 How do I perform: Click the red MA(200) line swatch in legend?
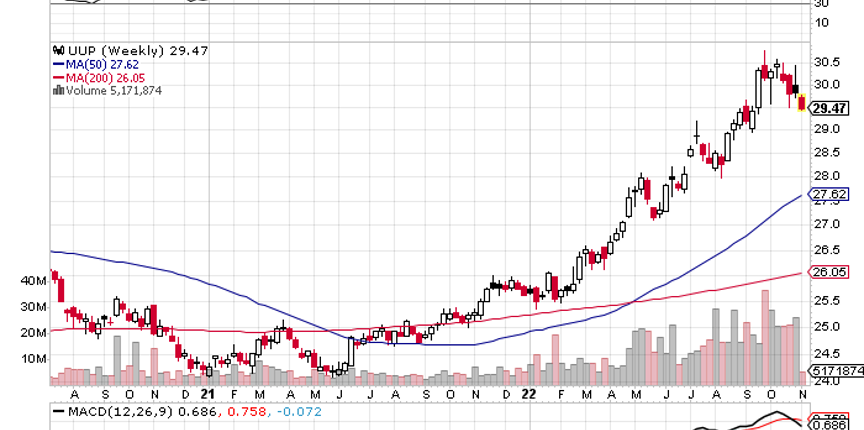click(57, 77)
